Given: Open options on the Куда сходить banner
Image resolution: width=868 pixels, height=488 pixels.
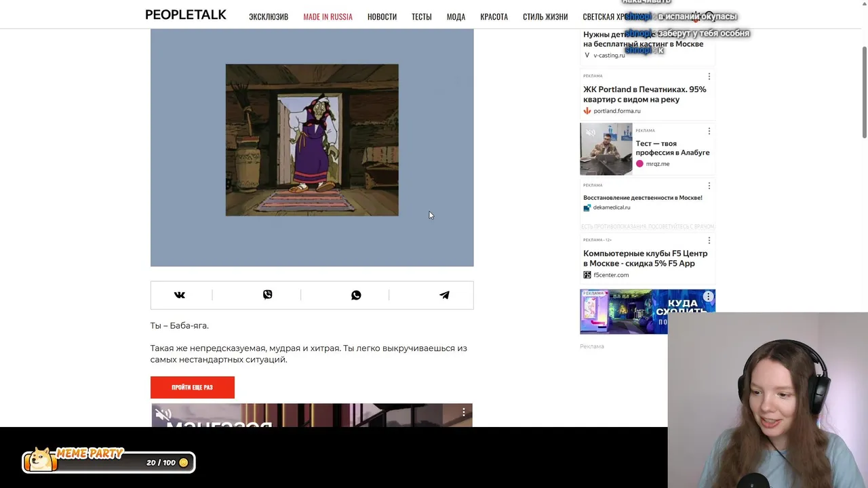Looking at the screenshot, I should [x=708, y=297].
